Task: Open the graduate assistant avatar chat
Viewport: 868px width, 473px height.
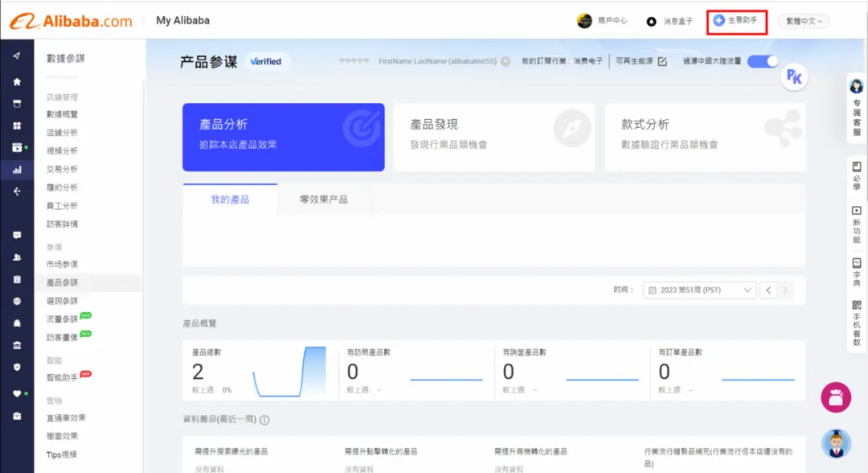Action: click(836, 444)
